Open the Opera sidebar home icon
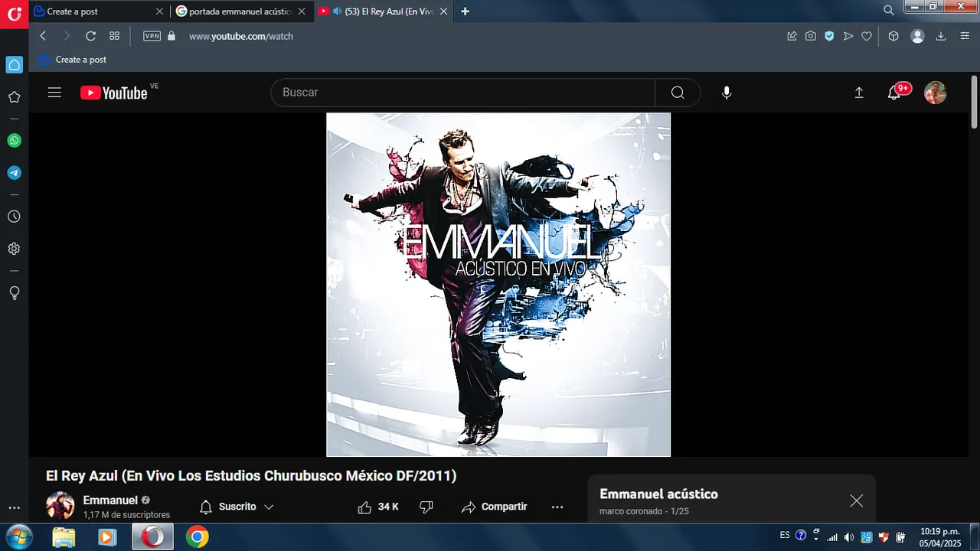 (x=14, y=64)
